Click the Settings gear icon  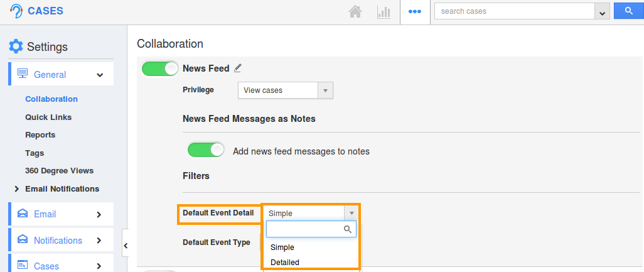(16, 46)
